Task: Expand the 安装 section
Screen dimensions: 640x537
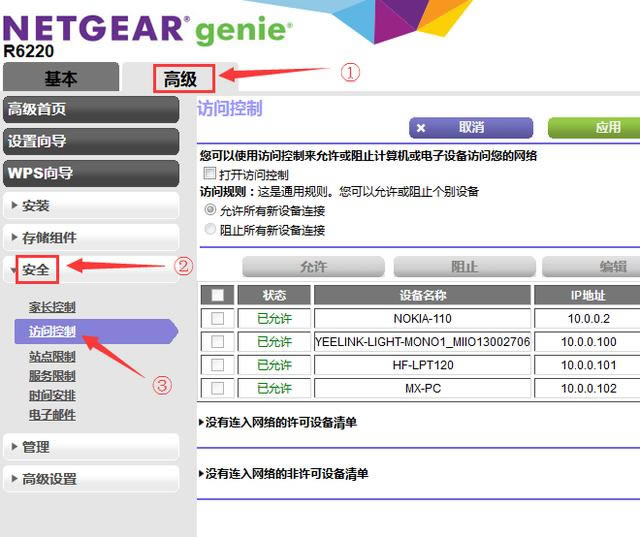Action: (90, 205)
